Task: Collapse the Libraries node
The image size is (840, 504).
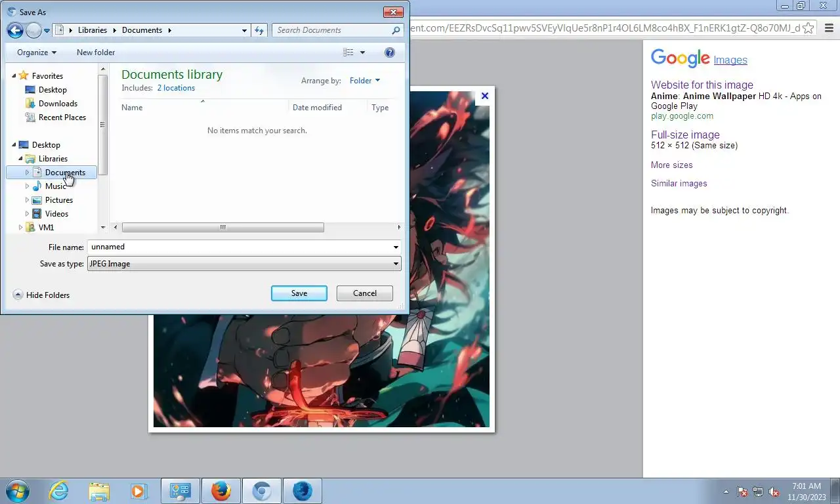Action: click(x=20, y=158)
